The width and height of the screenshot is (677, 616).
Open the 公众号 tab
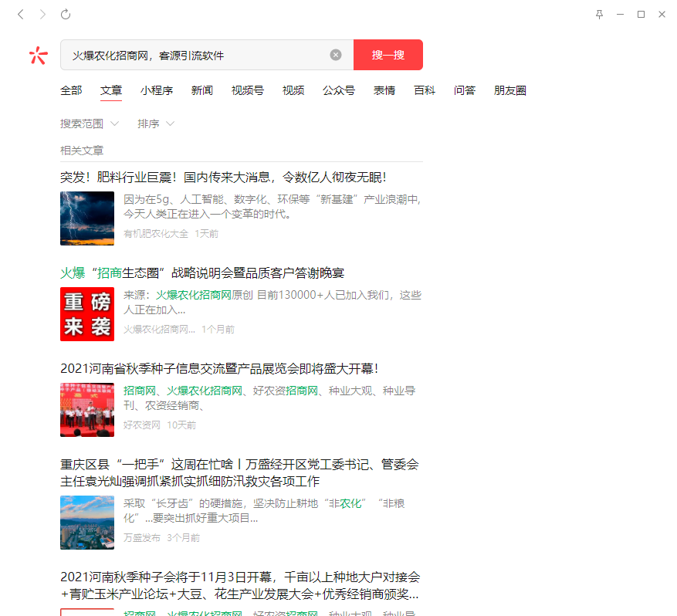pyautogui.click(x=339, y=90)
